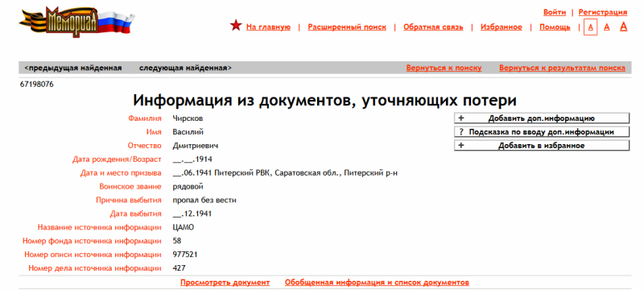Click case number 427
644x290 pixels.
(179, 267)
